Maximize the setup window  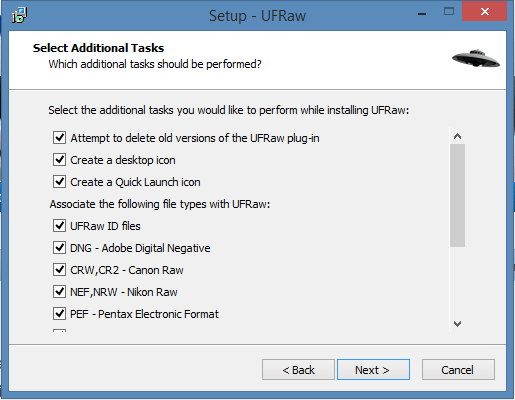449,12
